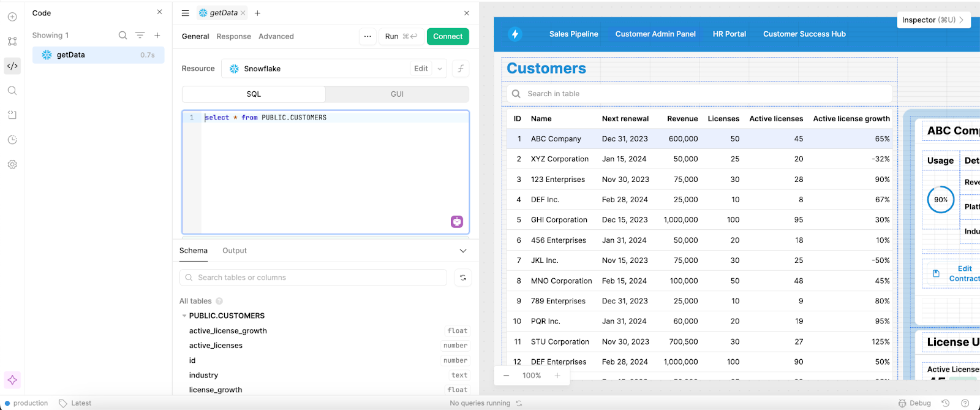980x410 pixels.
Task: Expand the Inspector panel
Action: tap(933, 20)
